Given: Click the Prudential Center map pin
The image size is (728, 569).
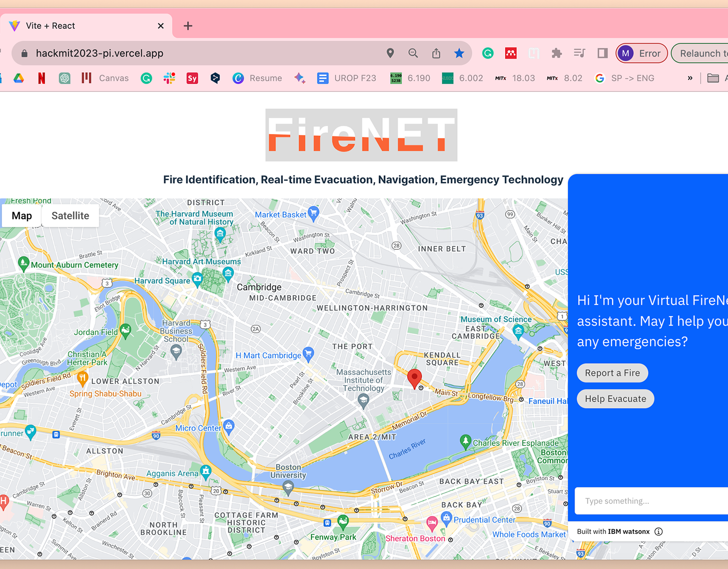Looking at the screenshot, I should pos(446,519).
